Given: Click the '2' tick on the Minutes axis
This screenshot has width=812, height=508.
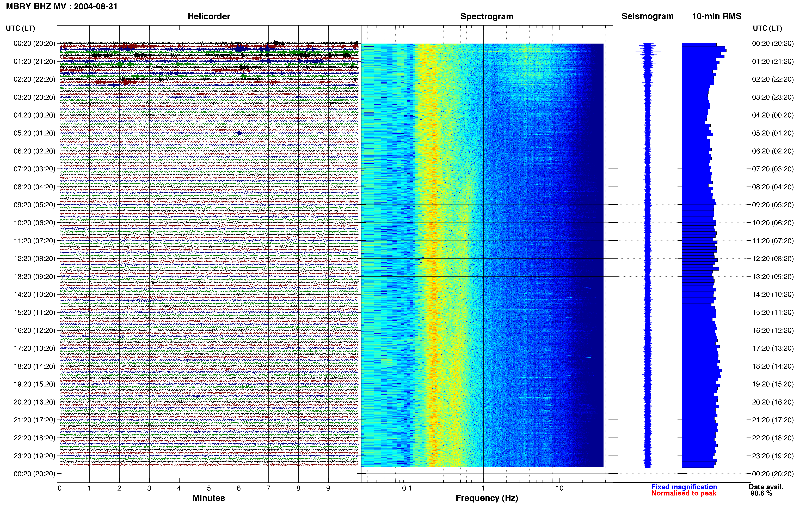Looking at the screenshot, I should (119, 488).
